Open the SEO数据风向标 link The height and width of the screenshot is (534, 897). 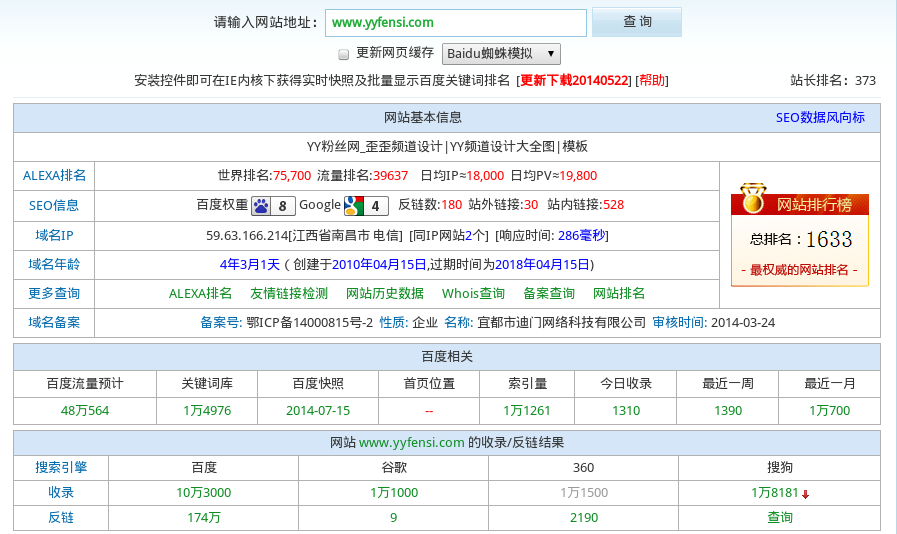point(820,118)
